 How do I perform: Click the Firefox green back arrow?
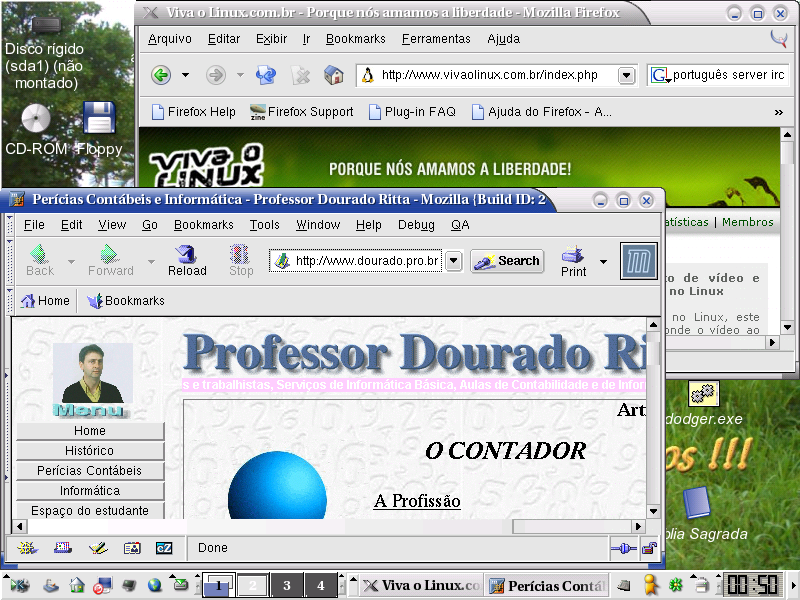pos(161,76)
